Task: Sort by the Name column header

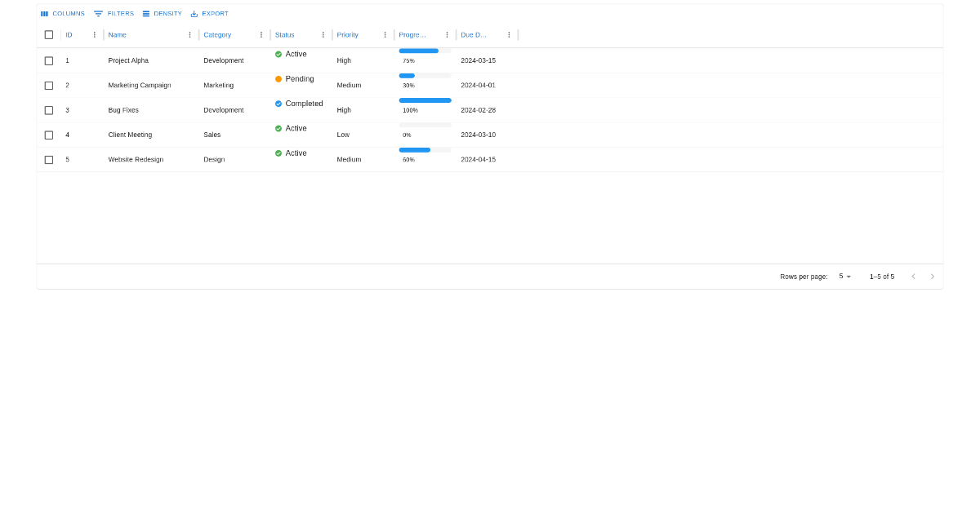Action: pos(118,35)
